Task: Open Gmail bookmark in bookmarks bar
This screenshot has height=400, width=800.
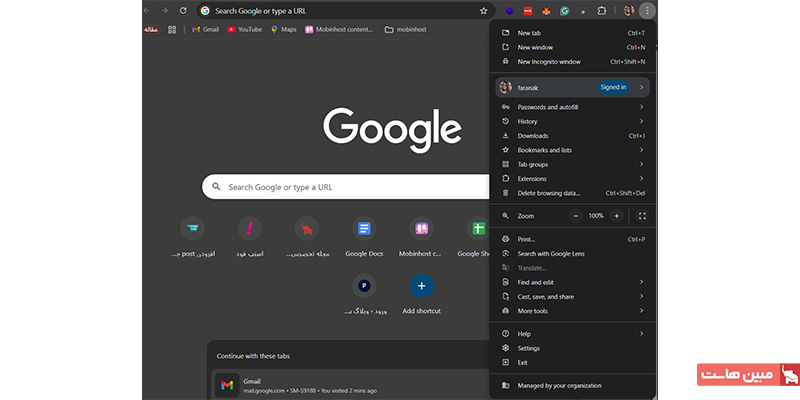Action: coord(205,30)
